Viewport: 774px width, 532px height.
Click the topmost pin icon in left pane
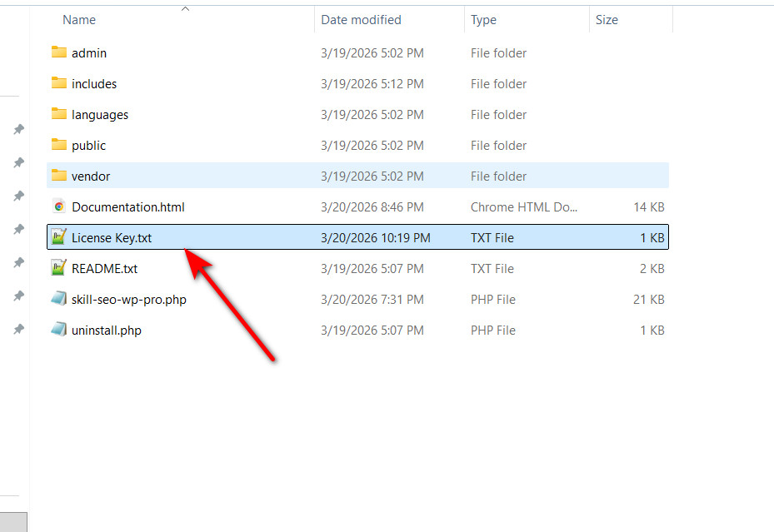18,130
